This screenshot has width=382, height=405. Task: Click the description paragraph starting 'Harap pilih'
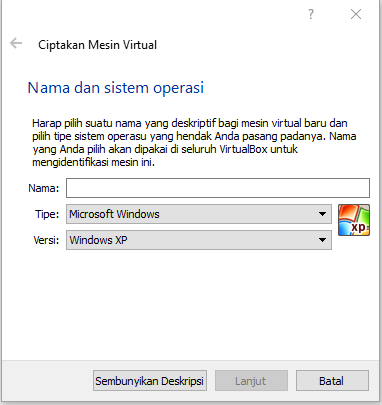click(194, 143)
